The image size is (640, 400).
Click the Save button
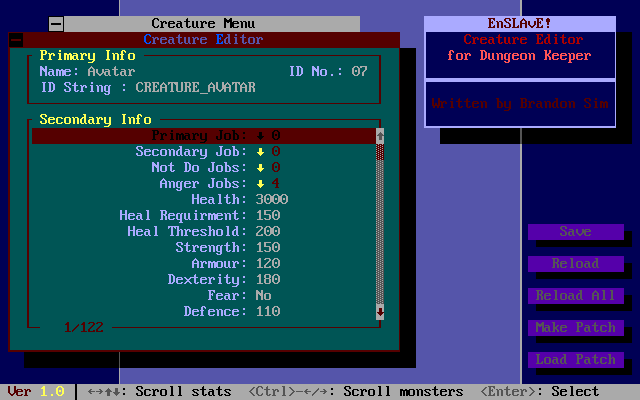[x=576, y=232]
